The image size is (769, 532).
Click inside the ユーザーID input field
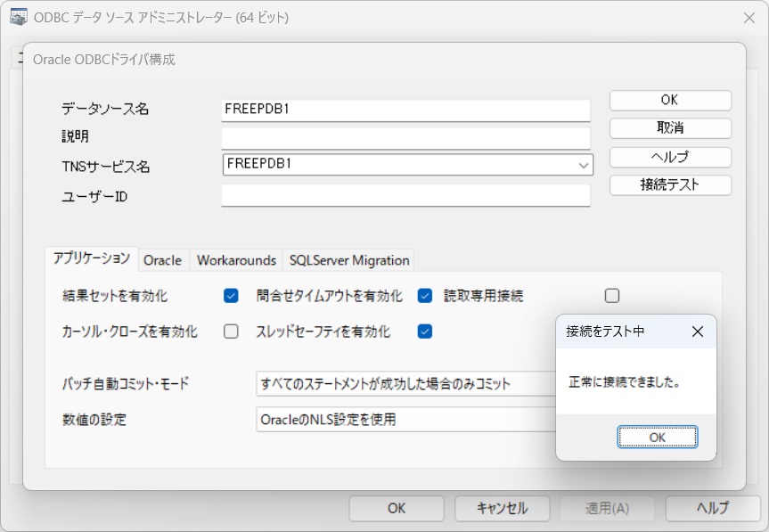click(405, 194)
